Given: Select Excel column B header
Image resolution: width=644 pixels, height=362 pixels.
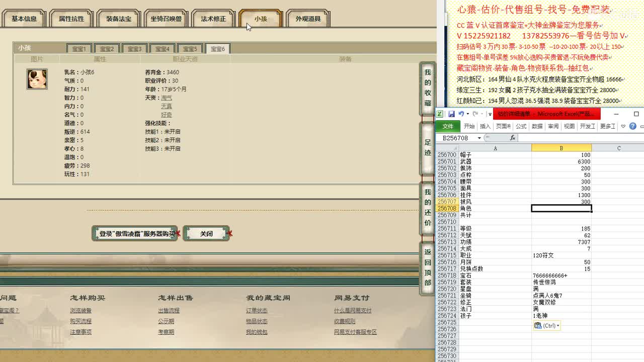Looking at the screenshot, I should 561,148.
